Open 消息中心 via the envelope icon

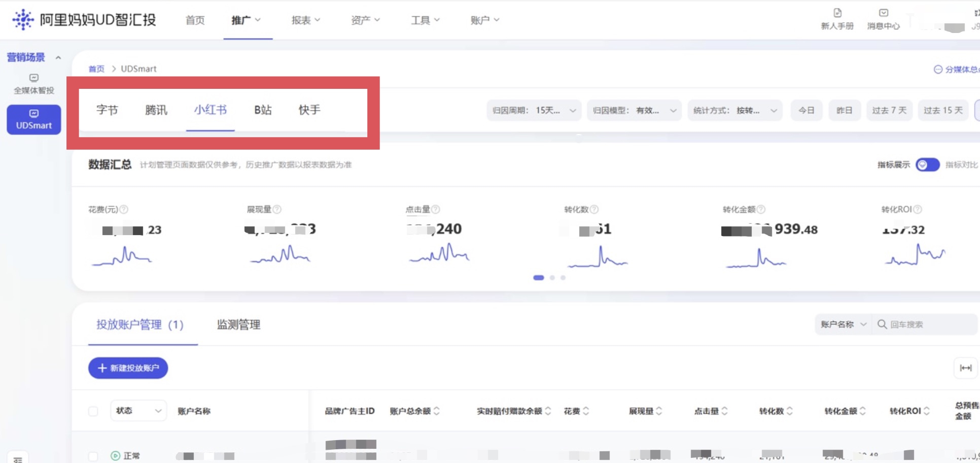(883, 14)
